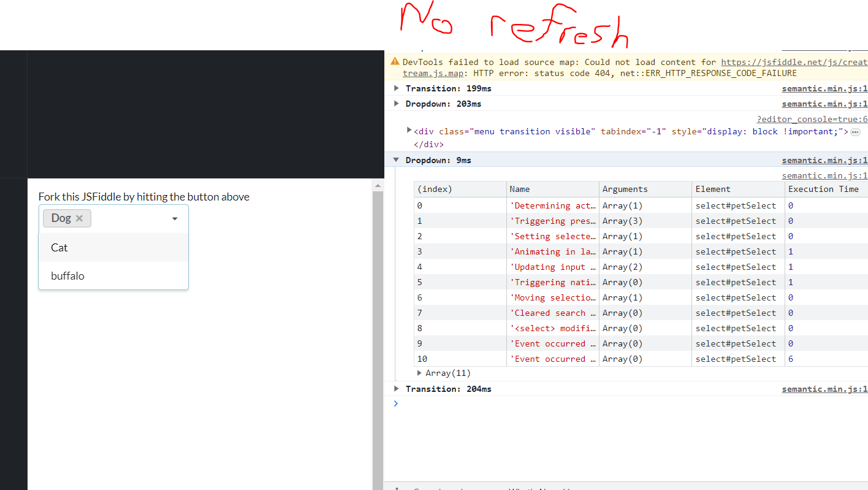This screenshot has width=868, height=490.
Task: Expand the Transition: 204ms console group
Action: tap(396, 388)
